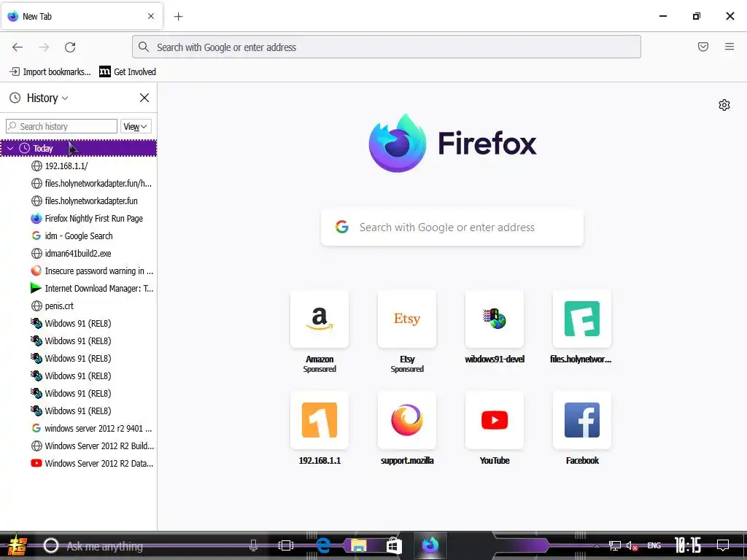Open the Start menu on the taskbar
Image resolution: width=747 pixels, height=560 pixels.
tap(17, 545)
